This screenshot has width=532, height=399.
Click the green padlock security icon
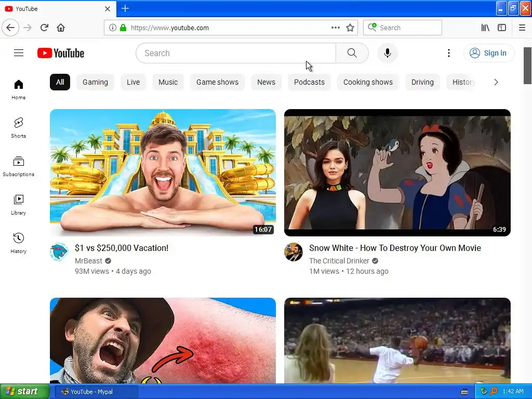(x=123, y=28)
